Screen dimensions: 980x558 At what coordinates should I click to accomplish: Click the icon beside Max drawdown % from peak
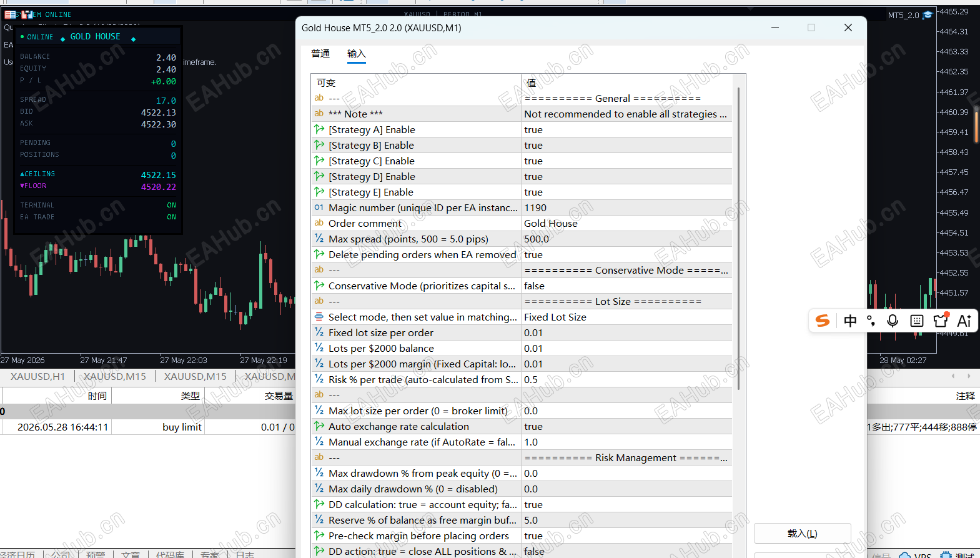[x=319, y=473]
